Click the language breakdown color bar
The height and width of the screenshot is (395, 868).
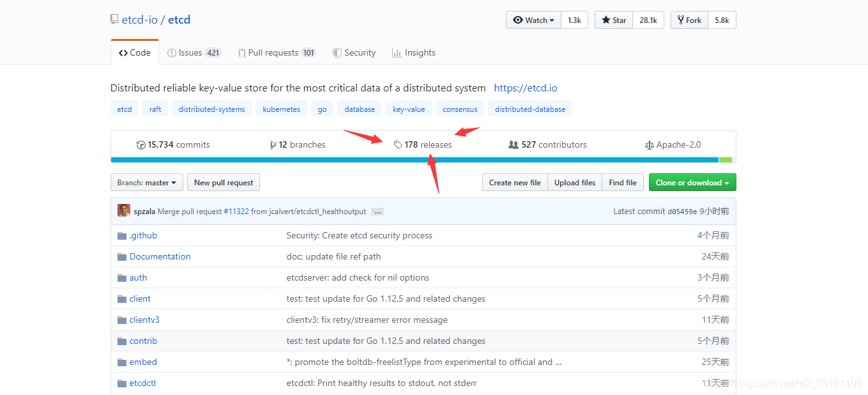[x=423, y=160]
